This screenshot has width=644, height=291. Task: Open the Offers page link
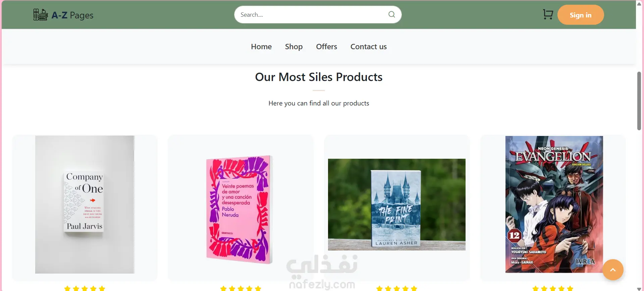(326, 47)
